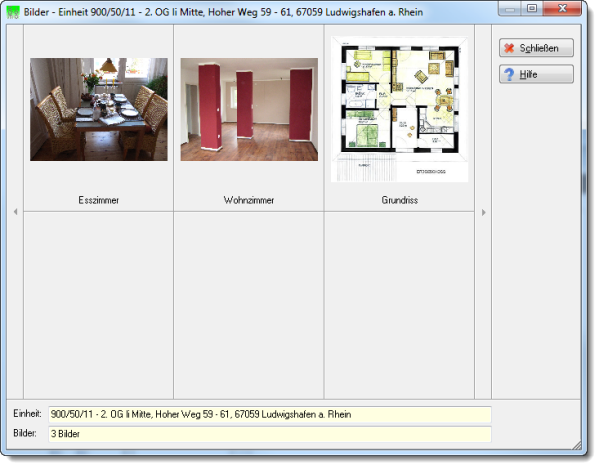This screenshot has width=600, height=468.
Task: Click the Schließen button
Action: click(x=536, y=48)
